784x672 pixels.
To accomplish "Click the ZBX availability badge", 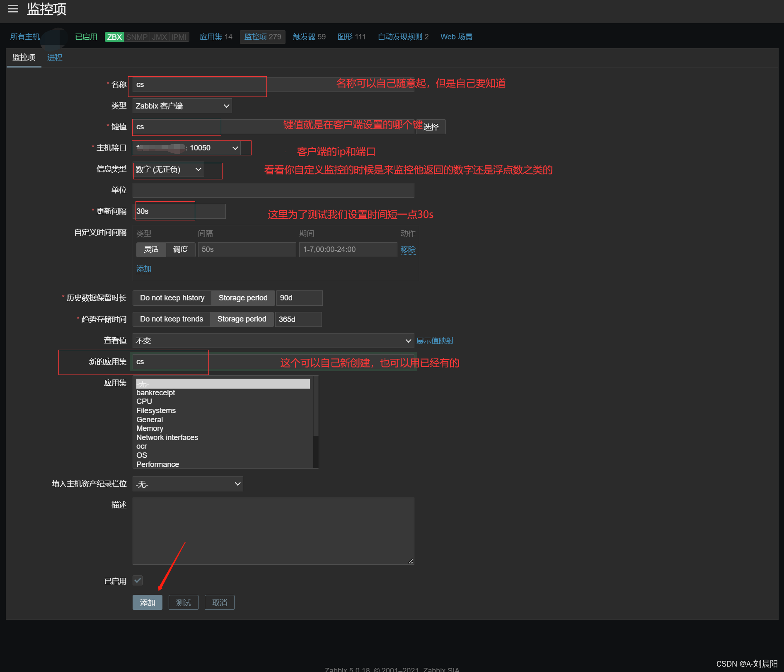I will 114,37.
